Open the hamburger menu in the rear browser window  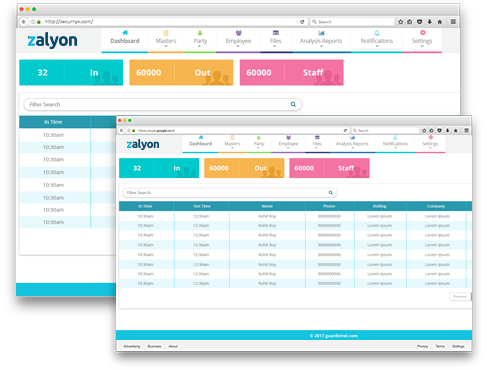pos(453,22)
